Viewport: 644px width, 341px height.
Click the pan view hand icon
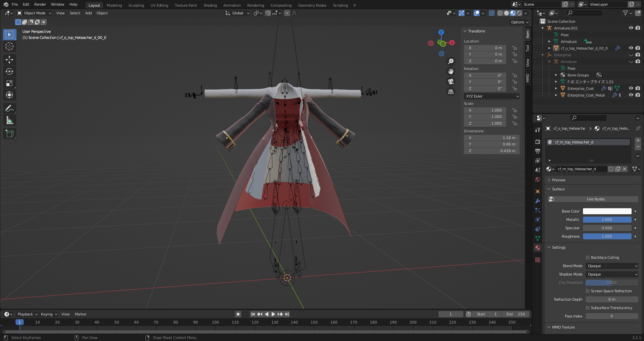(x=451, y=71)
